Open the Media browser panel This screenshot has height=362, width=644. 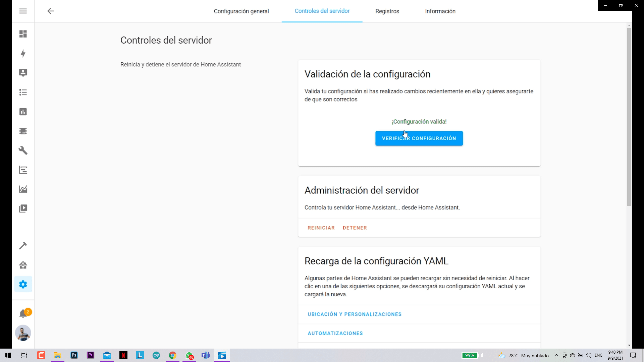click(x=23, y=208)
